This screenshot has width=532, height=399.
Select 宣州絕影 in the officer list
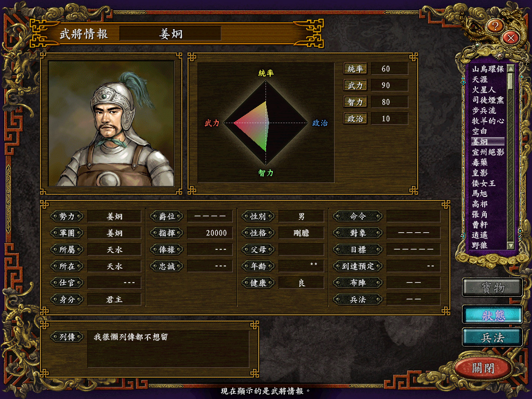coord(488,152)
